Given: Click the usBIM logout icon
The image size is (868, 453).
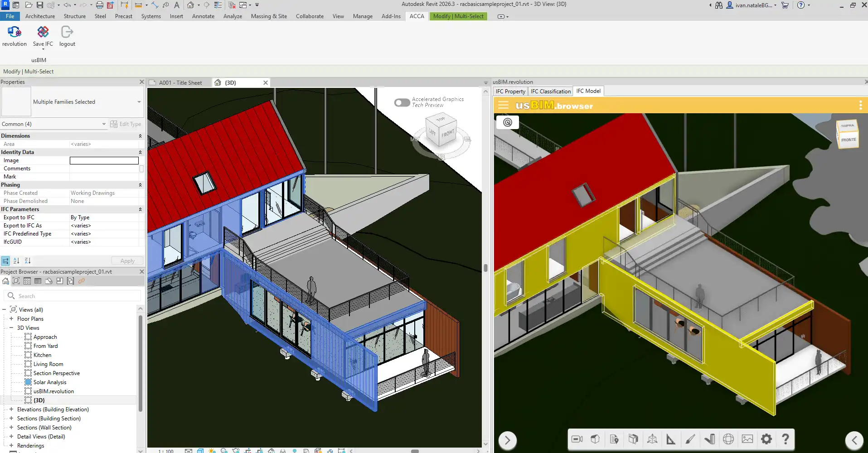Looking at the screenshot, I should pyautogui.click(x=67, y=32).
